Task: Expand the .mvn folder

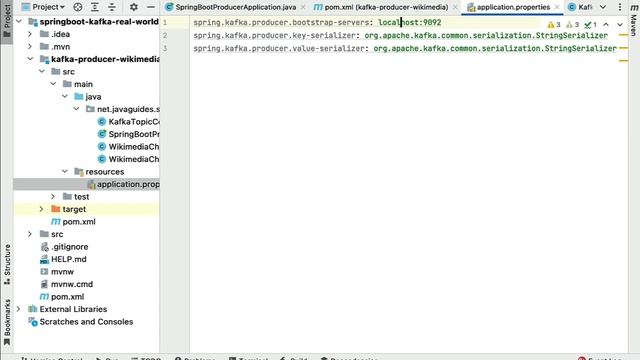Action: (30, 47)
